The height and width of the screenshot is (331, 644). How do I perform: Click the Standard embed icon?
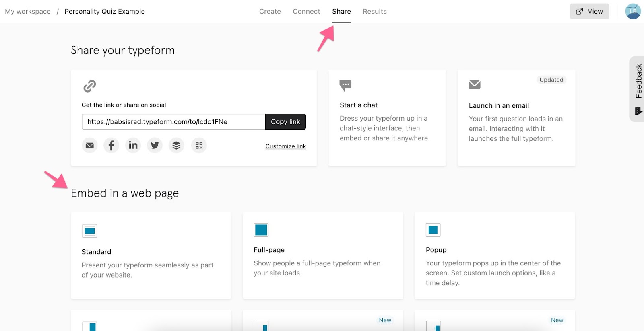[x=89, y=231]
